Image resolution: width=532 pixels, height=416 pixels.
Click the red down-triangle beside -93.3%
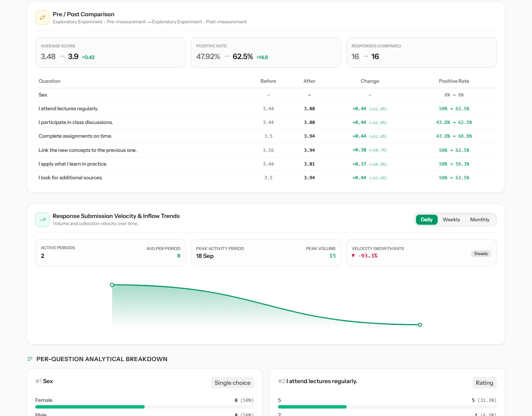pos(353,256)
